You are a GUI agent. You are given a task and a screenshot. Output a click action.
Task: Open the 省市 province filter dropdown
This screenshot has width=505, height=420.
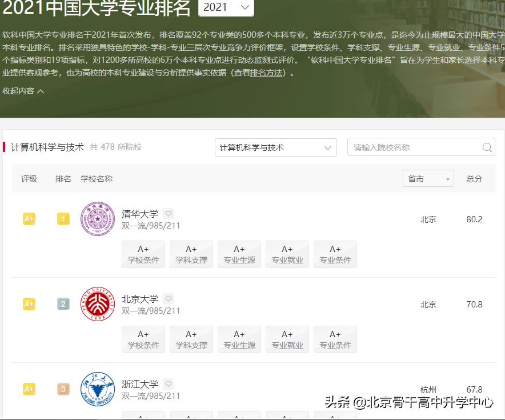(x=428, y=178)
